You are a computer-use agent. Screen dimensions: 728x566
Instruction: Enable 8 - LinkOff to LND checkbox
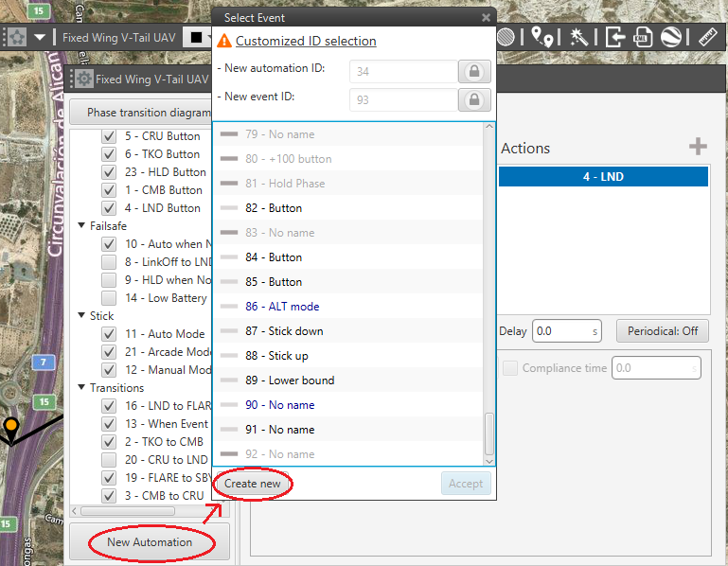coord(109,262)
